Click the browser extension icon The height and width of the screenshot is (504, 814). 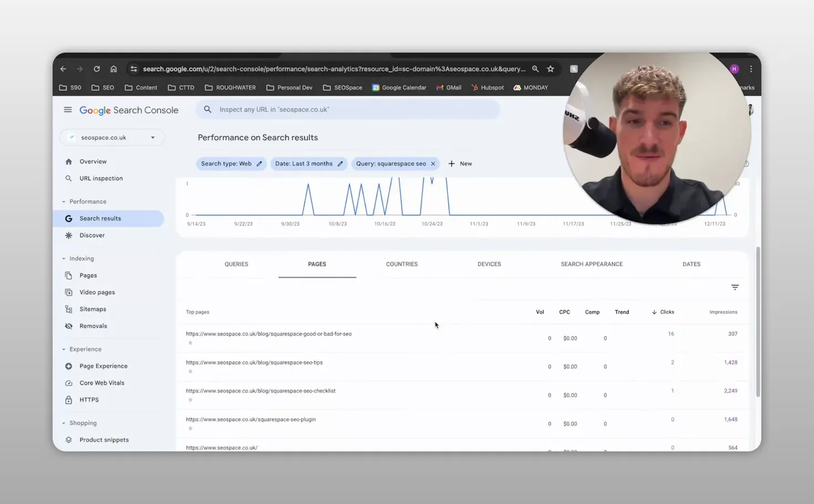click(574, 69)
